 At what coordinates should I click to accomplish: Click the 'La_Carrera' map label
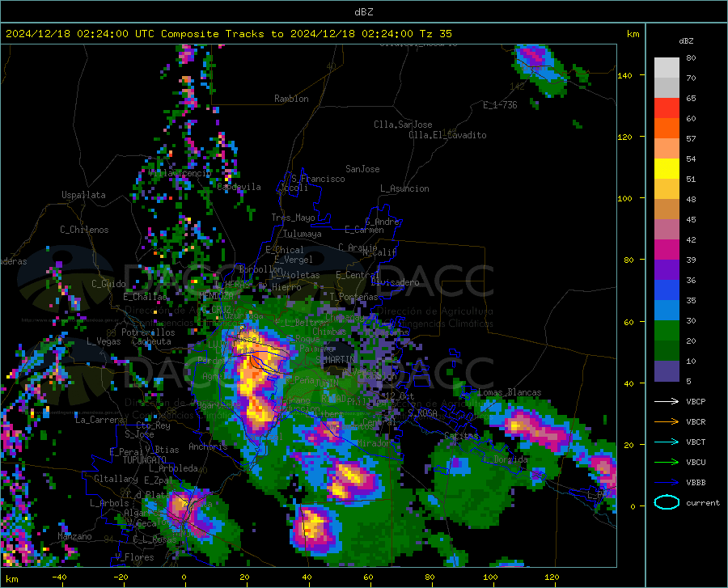99,420
